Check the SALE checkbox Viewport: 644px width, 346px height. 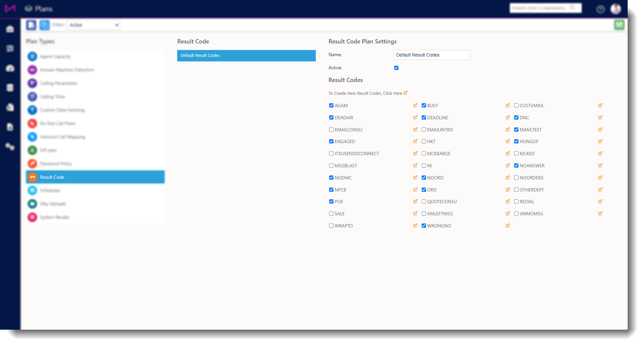[331, 213]
